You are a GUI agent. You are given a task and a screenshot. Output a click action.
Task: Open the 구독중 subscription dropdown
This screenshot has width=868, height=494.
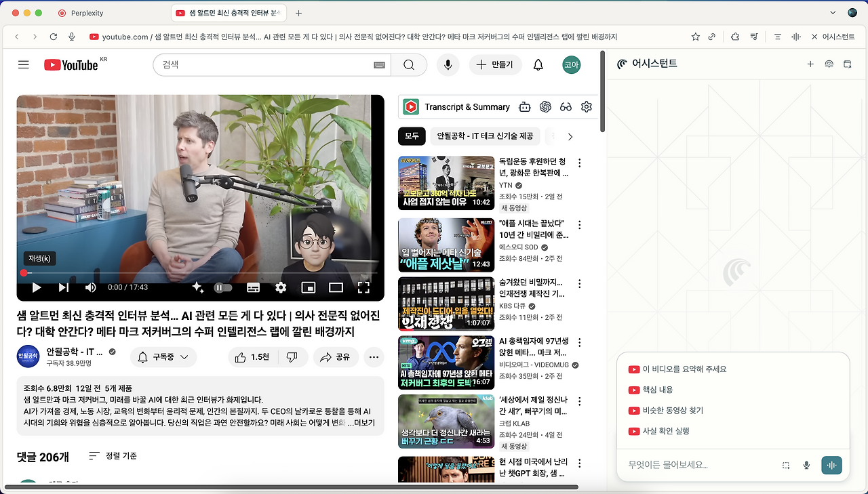(163, 357)
